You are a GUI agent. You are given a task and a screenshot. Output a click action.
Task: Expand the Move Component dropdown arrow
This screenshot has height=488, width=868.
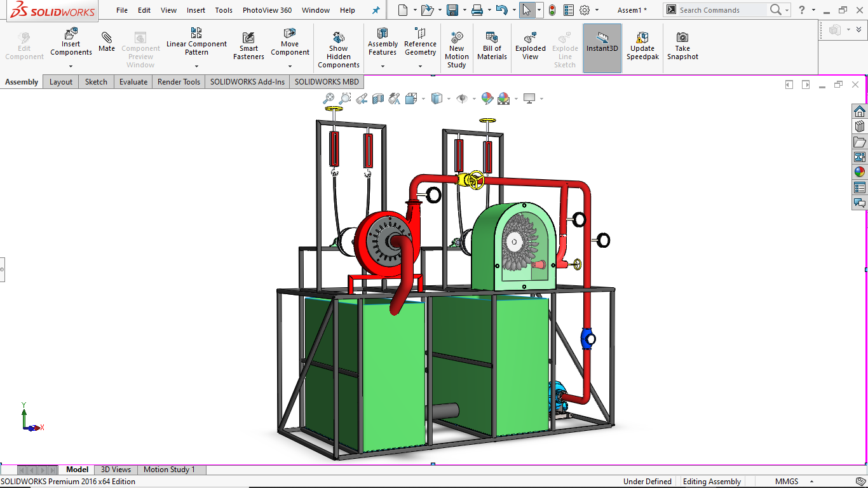(290, 66)
